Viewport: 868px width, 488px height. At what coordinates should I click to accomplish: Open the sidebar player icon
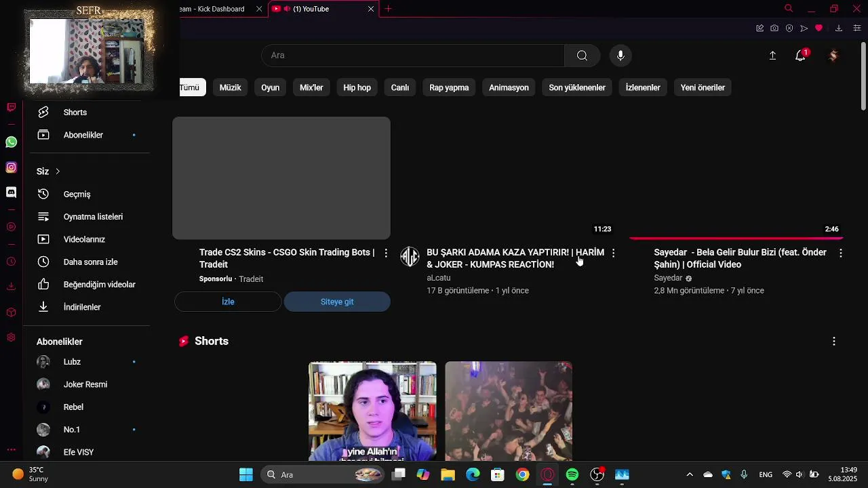11,226
